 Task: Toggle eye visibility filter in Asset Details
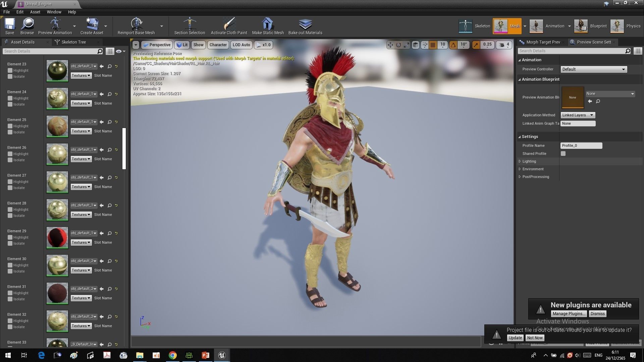[120, 51]
